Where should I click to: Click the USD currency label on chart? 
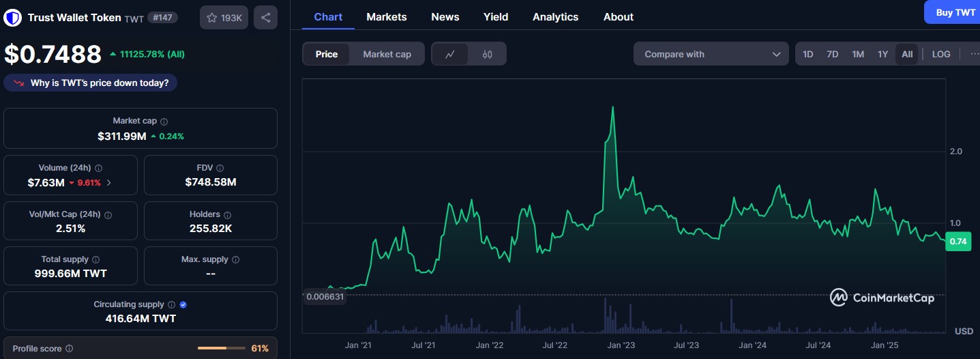pyautogui.click(x=964, y=332)
